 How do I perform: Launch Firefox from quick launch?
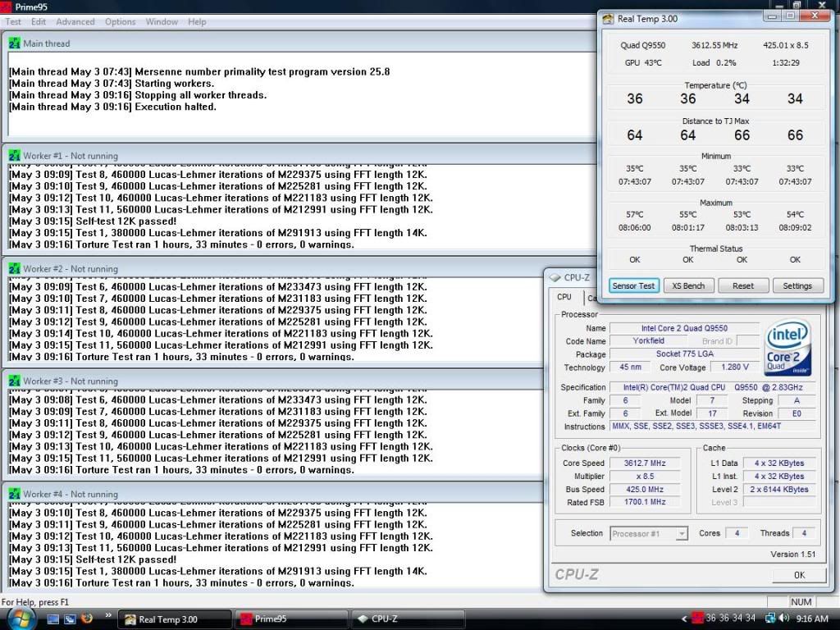tap(87, 619)
